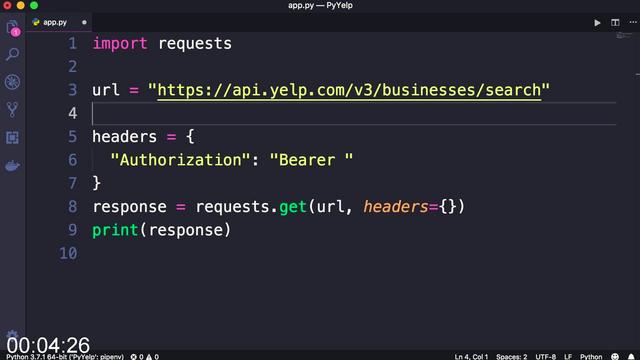Screen dimensions: 640x360
Task: Click the "Authorization" string
Action: point(180,160)
